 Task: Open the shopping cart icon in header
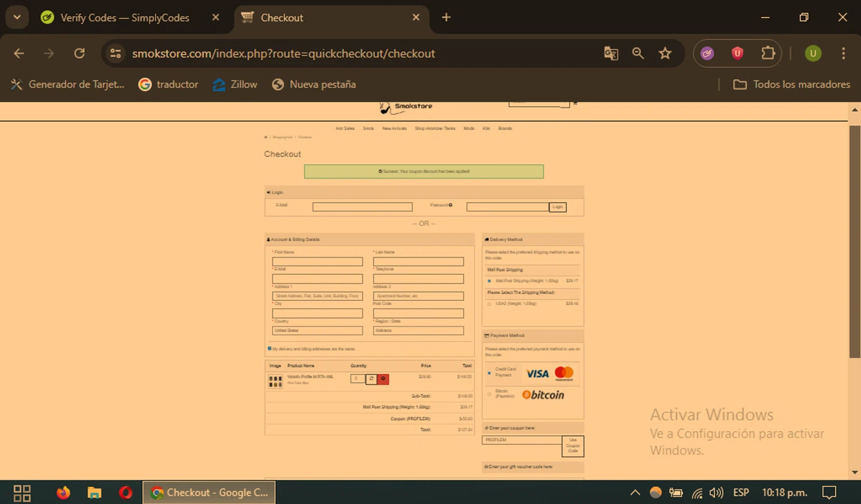tap(575, 104)
